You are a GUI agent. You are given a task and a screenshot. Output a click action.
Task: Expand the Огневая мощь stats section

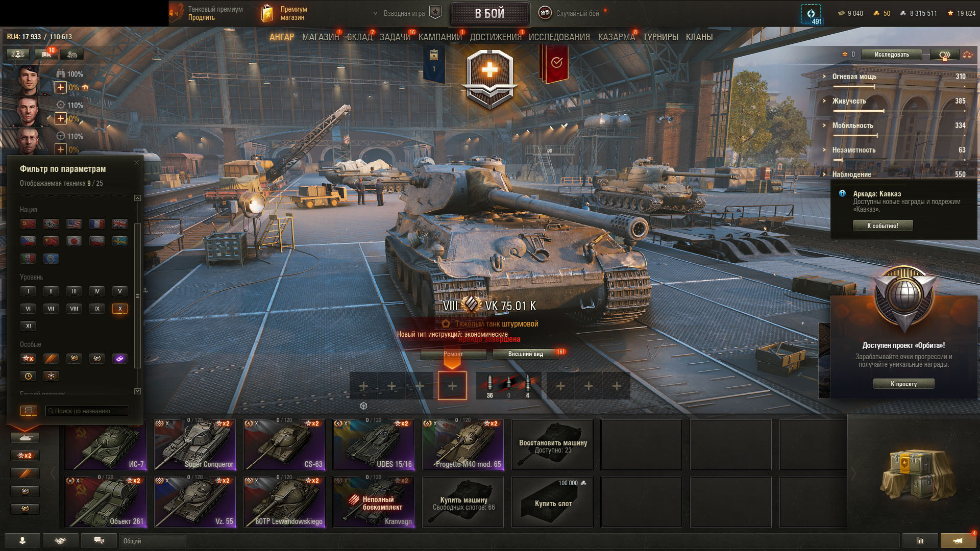(x=894, y=77)
